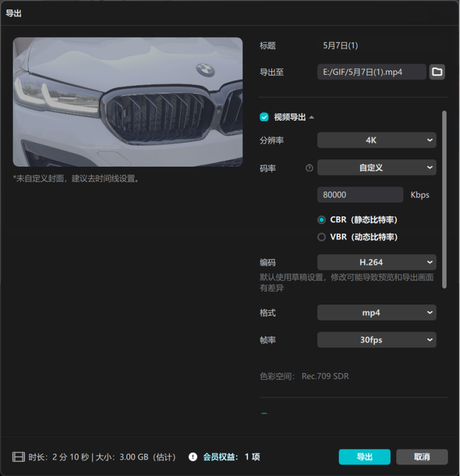Click the 取消 button

pyautogui.click(x=422, y=457)
